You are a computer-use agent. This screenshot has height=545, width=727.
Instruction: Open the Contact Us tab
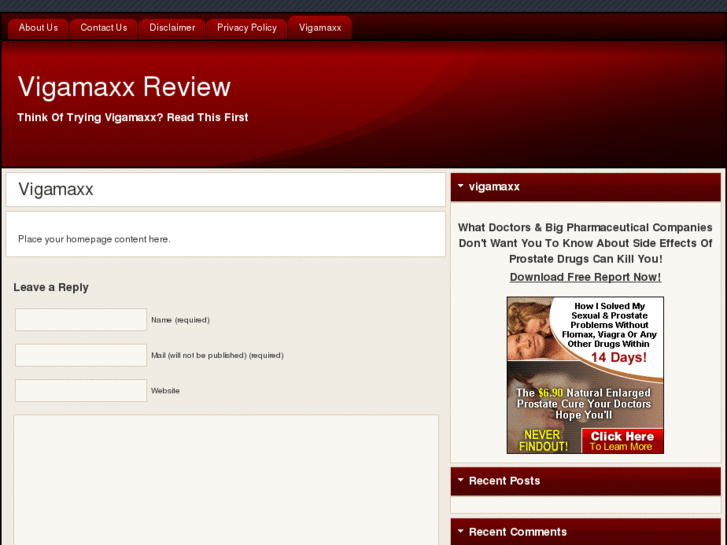[x=103, y=28]
